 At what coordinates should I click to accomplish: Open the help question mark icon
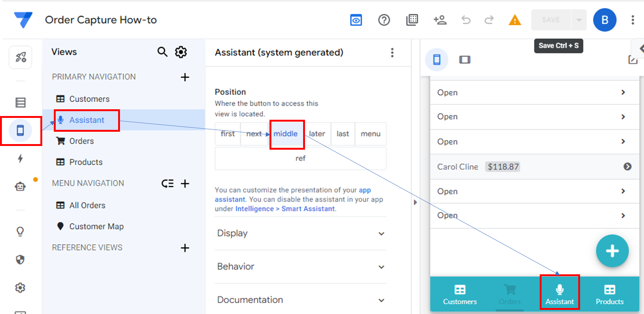tap(384, 20)
